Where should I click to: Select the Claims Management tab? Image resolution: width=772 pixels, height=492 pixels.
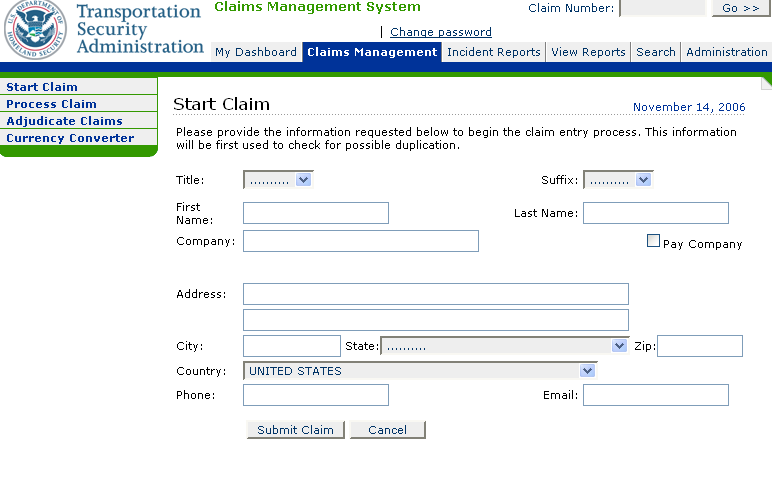(x=372, y=52)
